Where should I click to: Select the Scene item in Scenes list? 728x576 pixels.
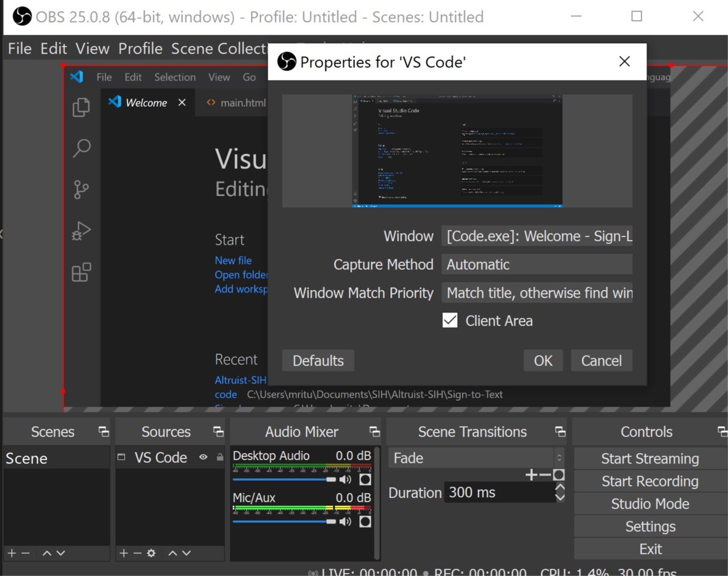click(x=56, y=458)
